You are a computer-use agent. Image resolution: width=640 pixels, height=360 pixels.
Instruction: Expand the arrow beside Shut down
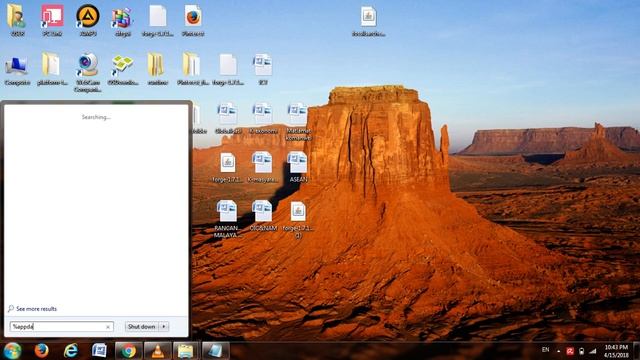pos(164,327)
